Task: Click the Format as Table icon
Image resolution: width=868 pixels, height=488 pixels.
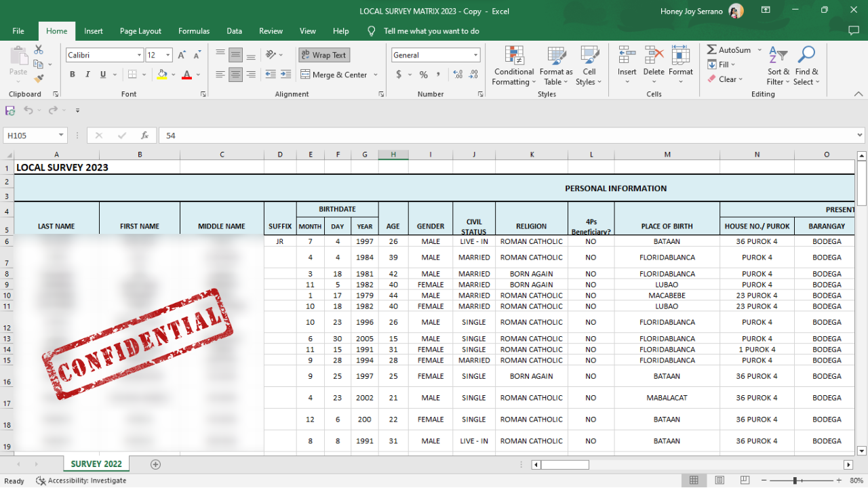Action: [x=556, y=66]
